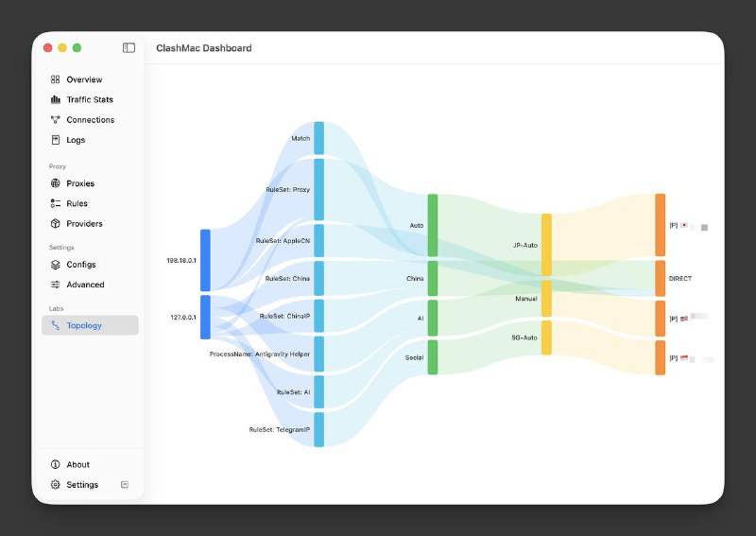This screenshot has width=756, height=536.
Task: Open Configs layers icon
Action: 56,265
